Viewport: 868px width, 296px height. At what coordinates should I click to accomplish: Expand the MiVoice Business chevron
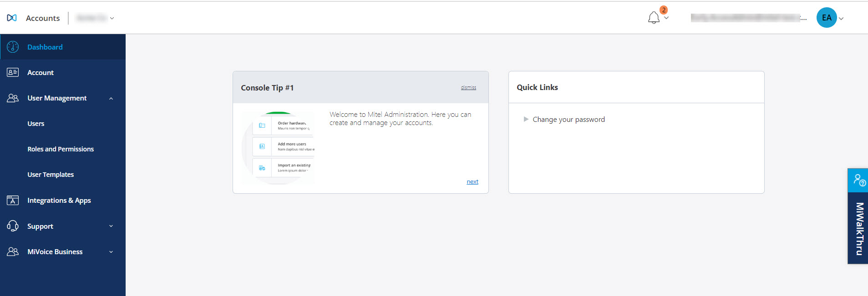[x=111, y=252]
